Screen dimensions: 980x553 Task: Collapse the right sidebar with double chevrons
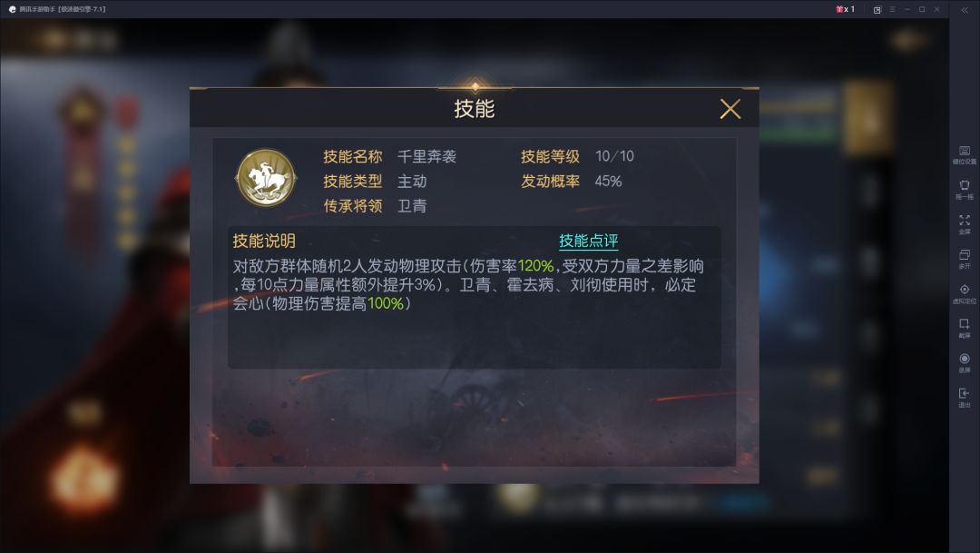click(965, 9)
